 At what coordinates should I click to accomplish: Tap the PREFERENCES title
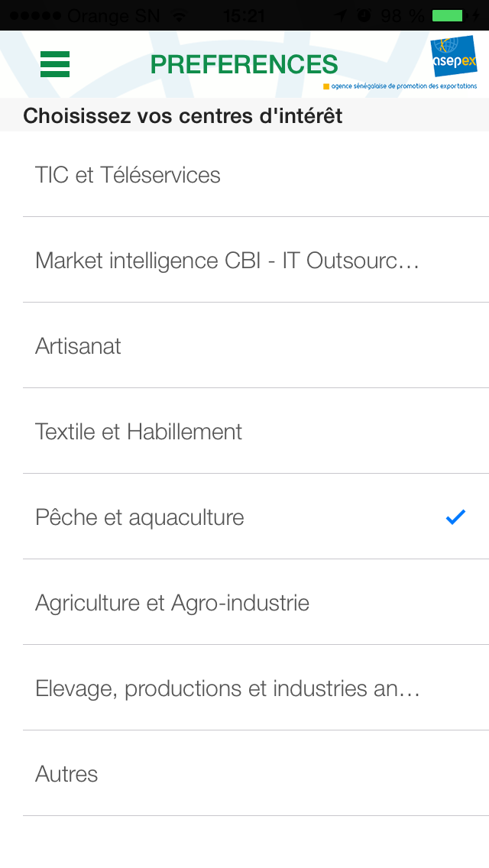[x=244, y=64]
